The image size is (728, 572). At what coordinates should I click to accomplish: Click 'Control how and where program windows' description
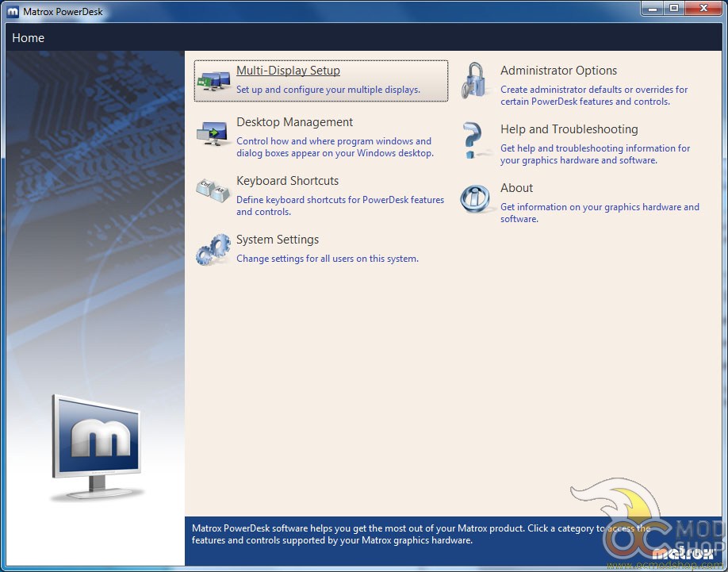click(x=335, y=148)
